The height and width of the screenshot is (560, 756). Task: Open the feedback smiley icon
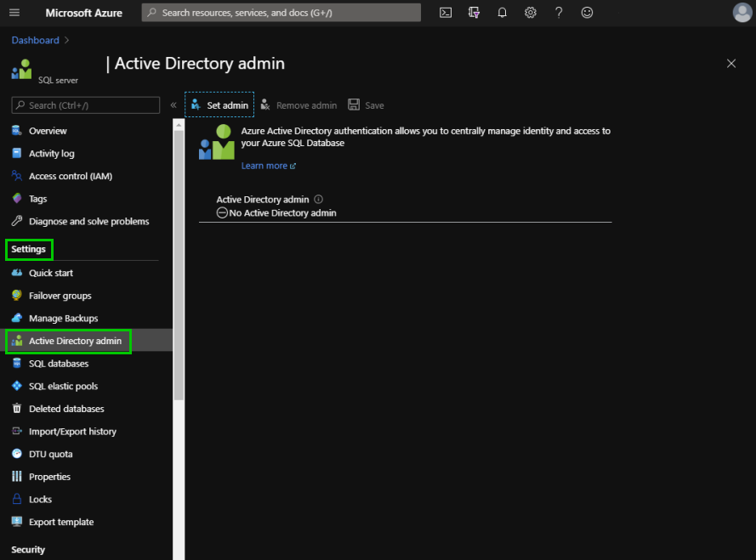pyautogui.click(x=587, y=13)
